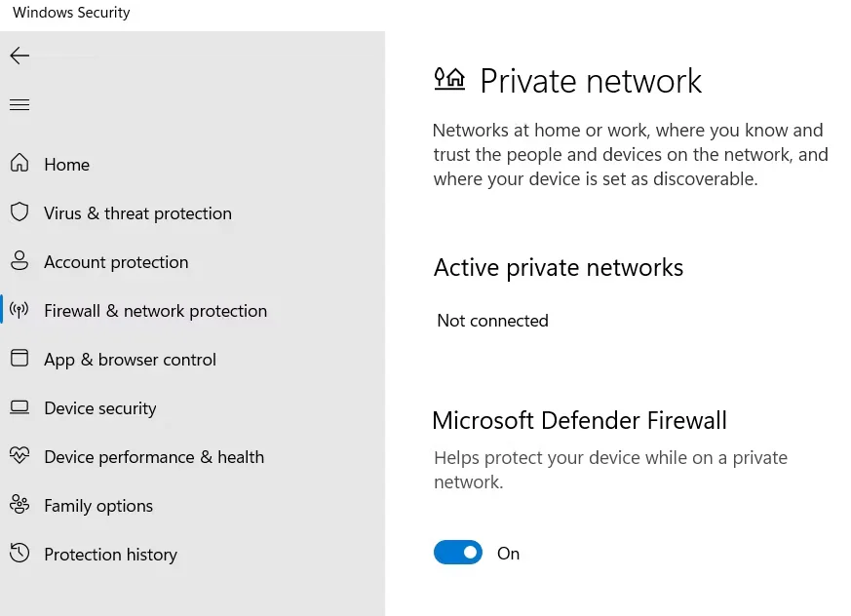Image resolution: width=851 pixels, height=616 pixels.
Task: Disable the private network firewall protection
Action: click(458, 552)
